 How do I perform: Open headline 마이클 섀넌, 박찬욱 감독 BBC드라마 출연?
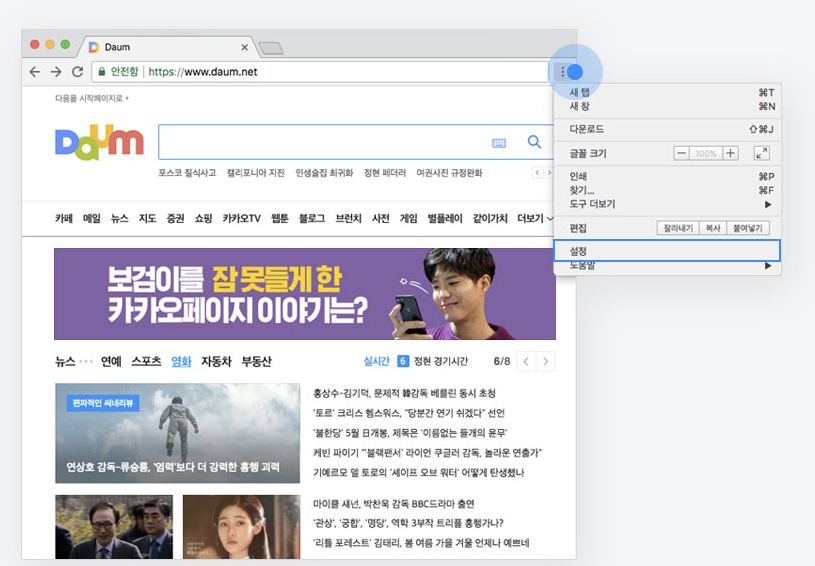click(x=394, y=504)
